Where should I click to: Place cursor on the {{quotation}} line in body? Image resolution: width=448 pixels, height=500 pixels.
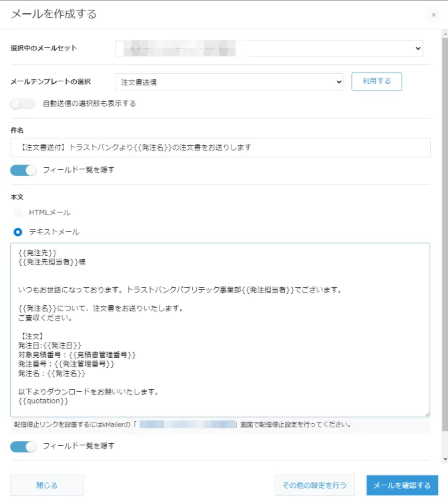44,401
